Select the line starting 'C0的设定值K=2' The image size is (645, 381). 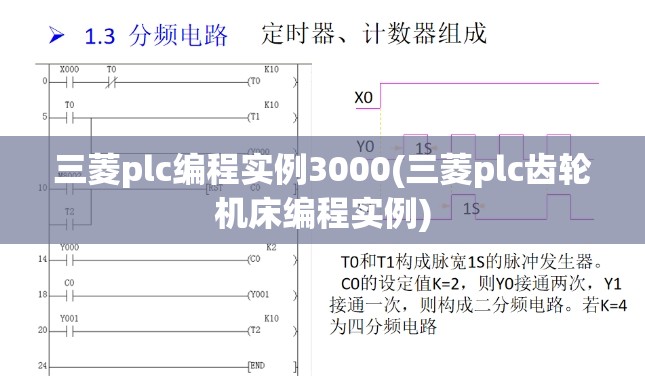[x=481, y=283]
